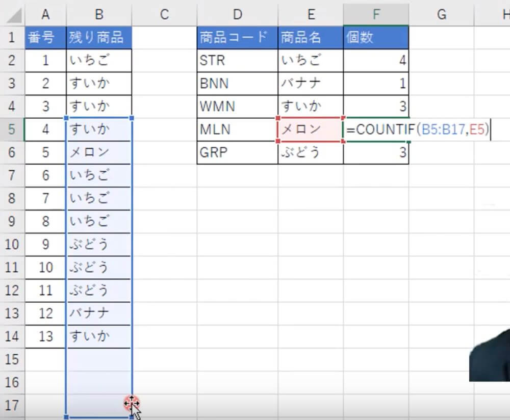The width and height of the screenshot is (510, 420).
Task: Click the 商品コード header cell
Action: click(x=238, y=37)
